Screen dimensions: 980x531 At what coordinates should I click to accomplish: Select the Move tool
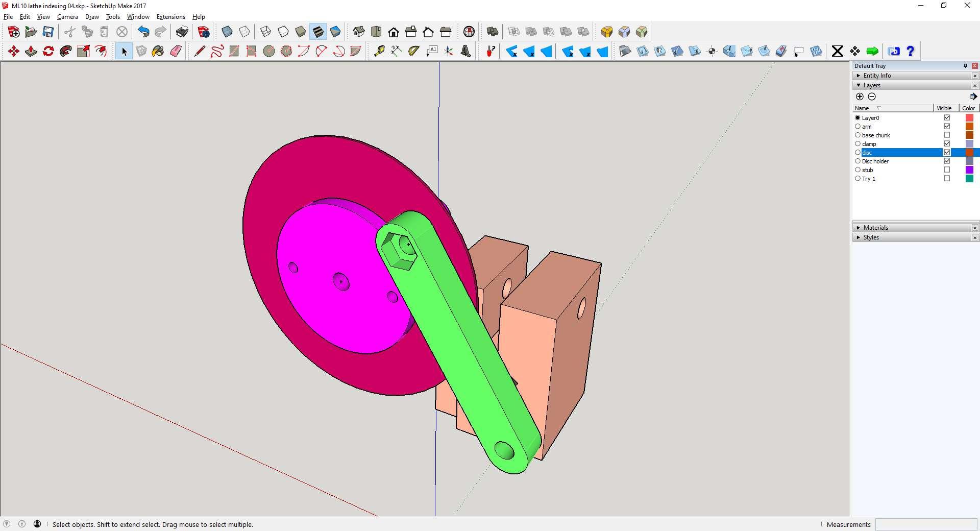[x=14, y=51]
